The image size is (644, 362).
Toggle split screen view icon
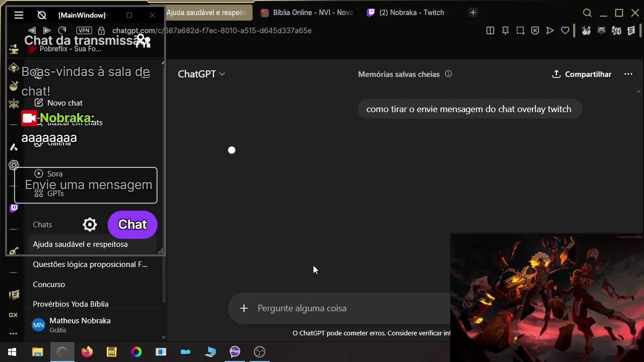tap(490, 31)
